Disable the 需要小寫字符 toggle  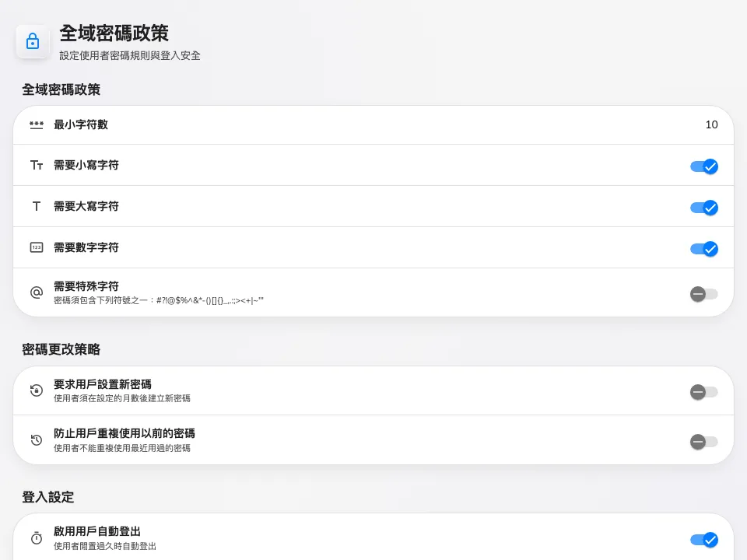tap(704, 166)
